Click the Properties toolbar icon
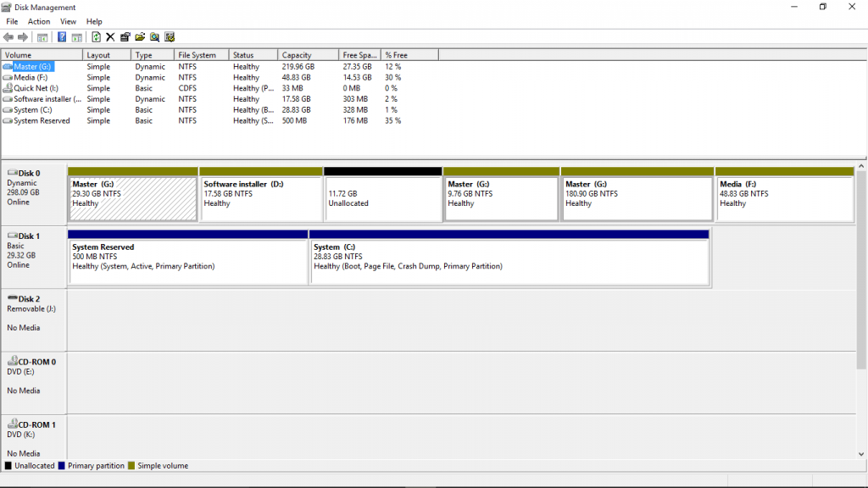 click(x=125, y=37)
